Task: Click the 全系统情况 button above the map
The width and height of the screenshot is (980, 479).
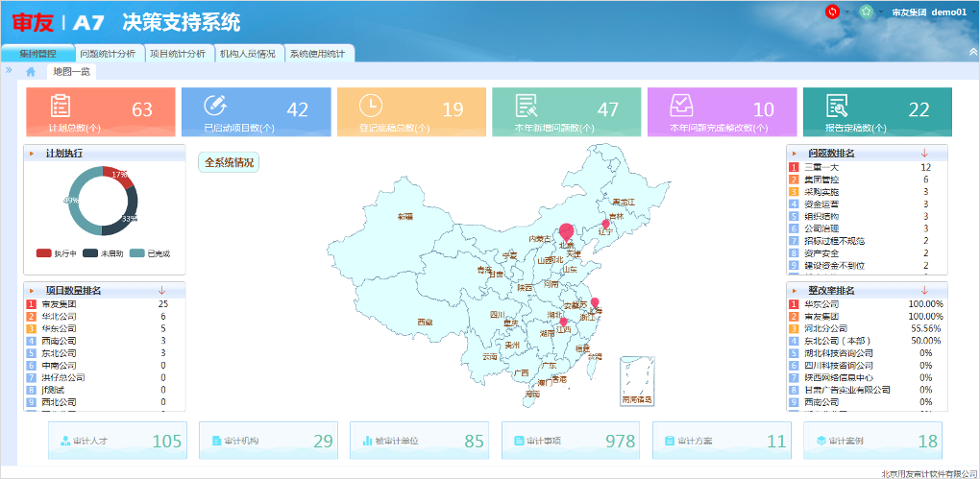Action: 229,162
